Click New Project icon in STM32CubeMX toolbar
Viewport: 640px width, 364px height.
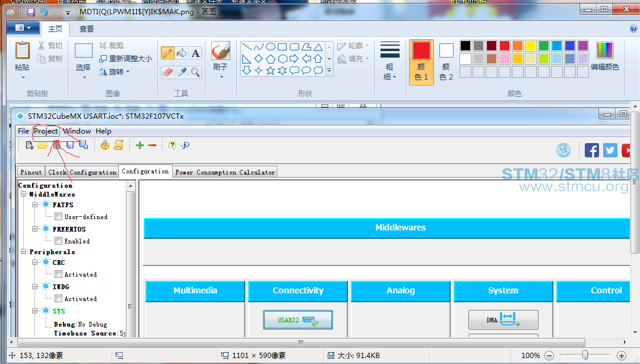click(x=30, y=145)
